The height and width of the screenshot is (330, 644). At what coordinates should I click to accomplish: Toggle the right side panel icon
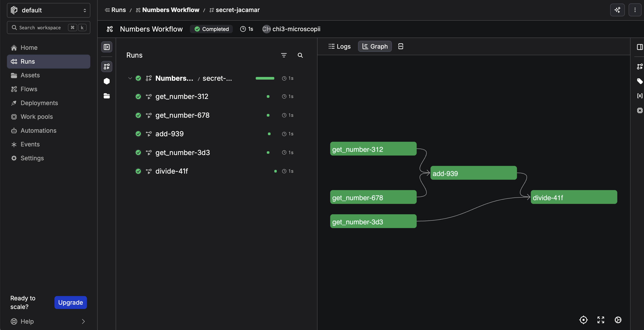pos(640,47)
